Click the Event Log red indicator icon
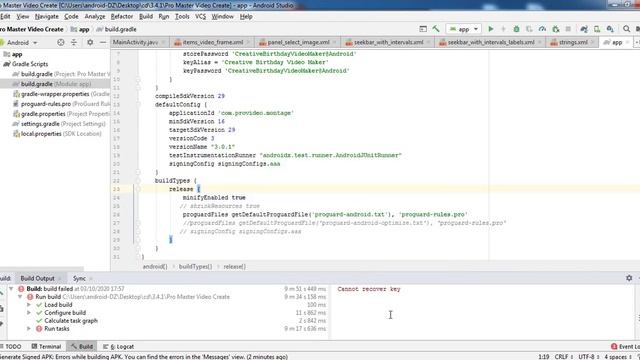640x360 pixels. point(614,346)
